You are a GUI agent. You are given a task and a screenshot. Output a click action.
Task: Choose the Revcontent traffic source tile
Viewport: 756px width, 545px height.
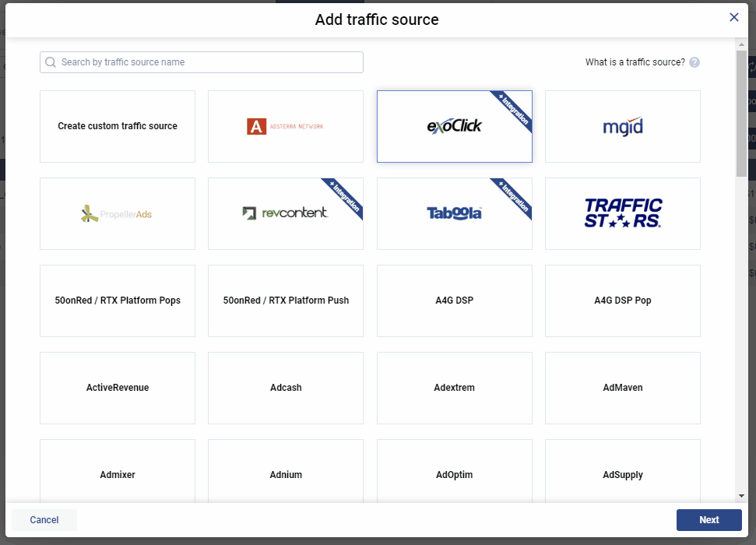tap(285, 213)
